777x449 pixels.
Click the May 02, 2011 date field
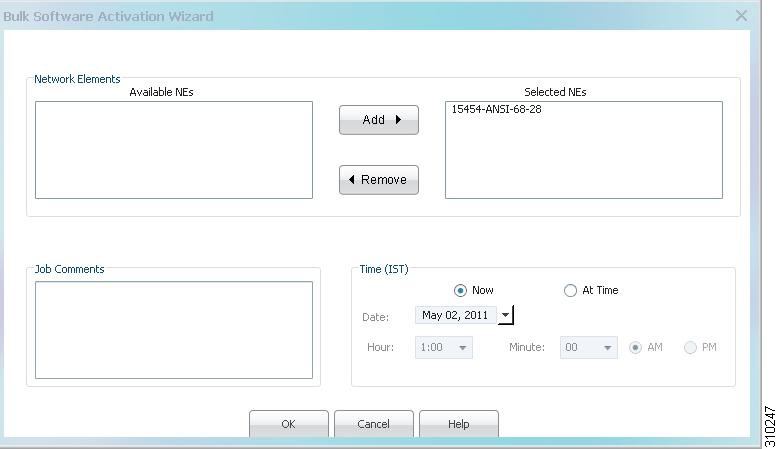point(455,315)
